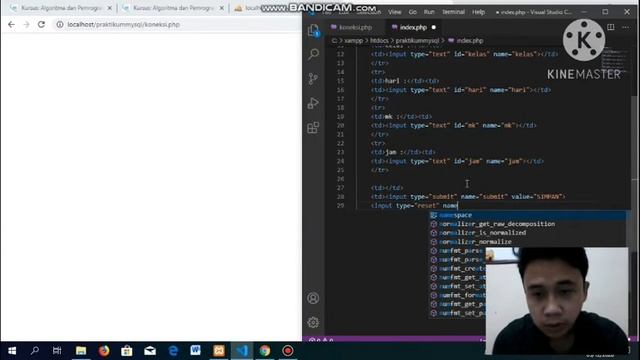The height and width of the screenshot is (360, 640).
Task: Open Bandicam recorder from taskbar
Action: point(288,351)
